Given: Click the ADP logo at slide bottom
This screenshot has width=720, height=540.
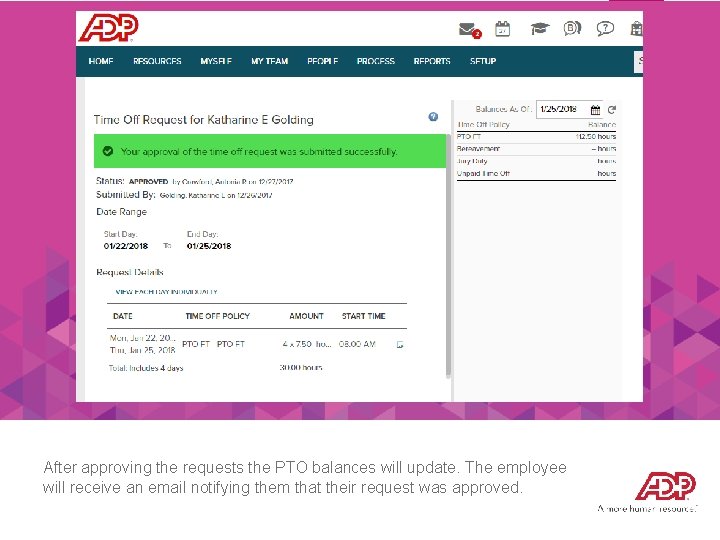Looking at the screenshot, I should click(x=666, y=486).
